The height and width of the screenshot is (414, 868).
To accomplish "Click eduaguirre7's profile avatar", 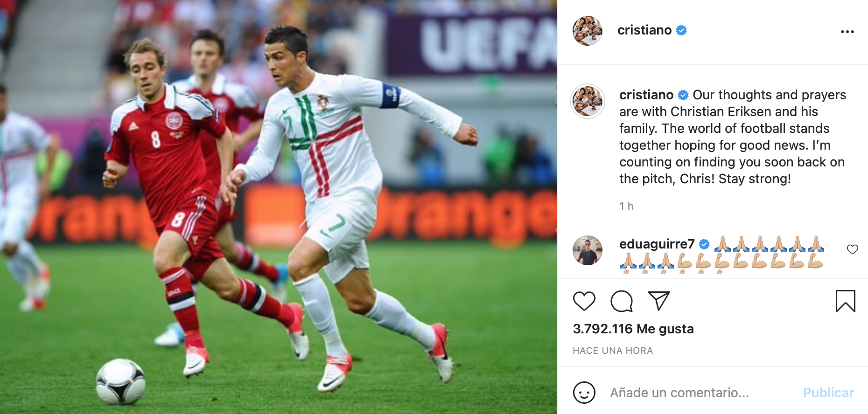I will (x=588, y=250).
